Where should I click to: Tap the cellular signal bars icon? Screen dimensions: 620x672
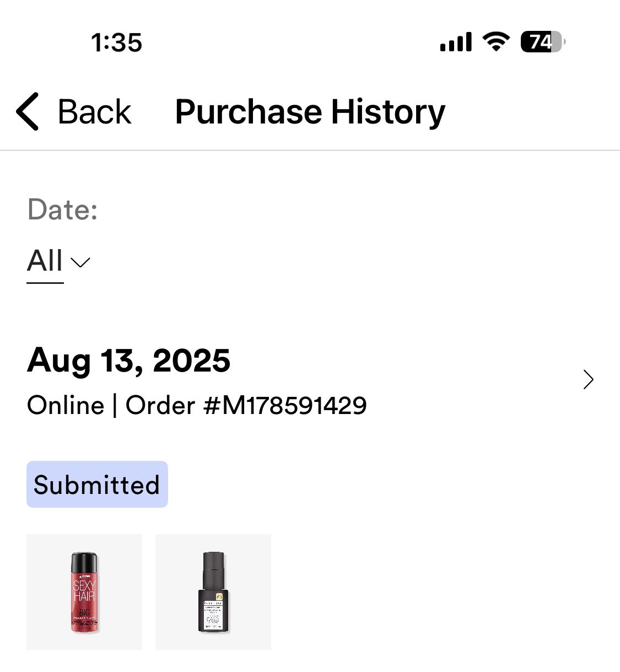click(x=456, y=42)
